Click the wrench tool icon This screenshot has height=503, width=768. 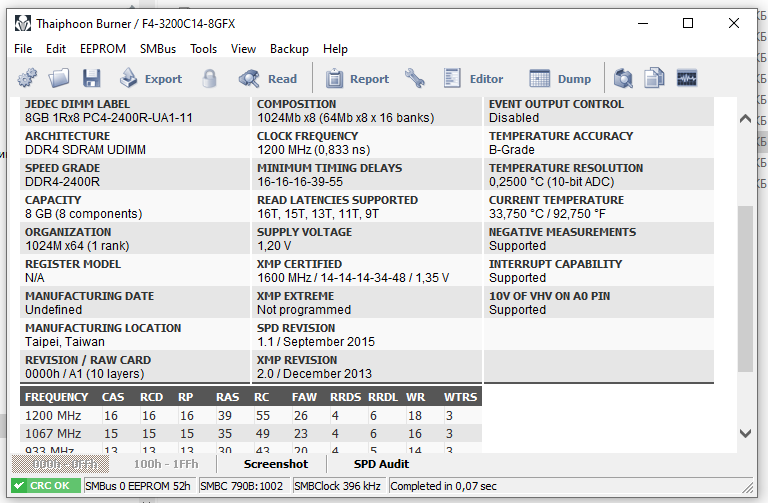[415, 78]
